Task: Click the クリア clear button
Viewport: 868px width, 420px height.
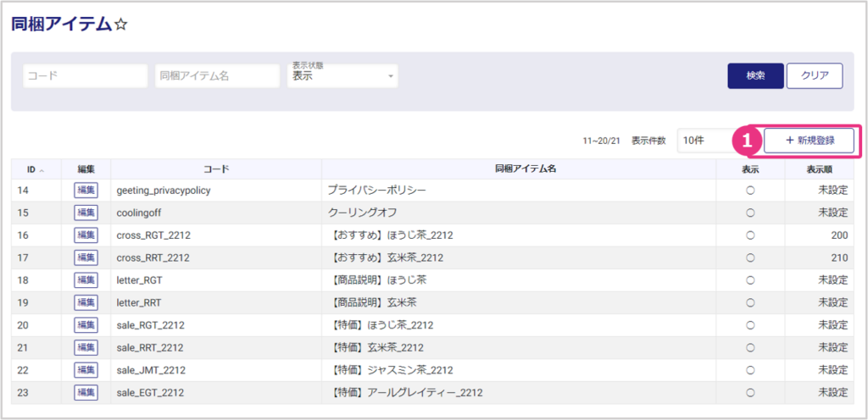Action: pos(814,75)
